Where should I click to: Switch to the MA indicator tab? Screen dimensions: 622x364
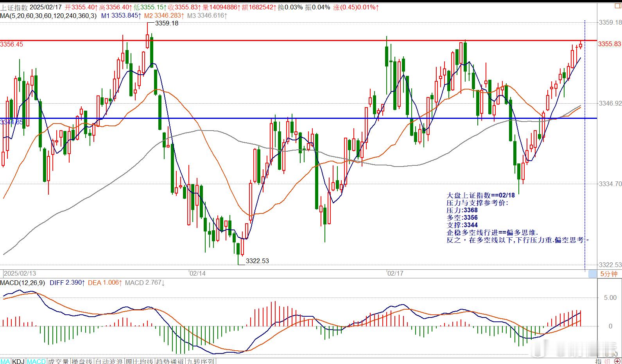[x=5, y=361]
